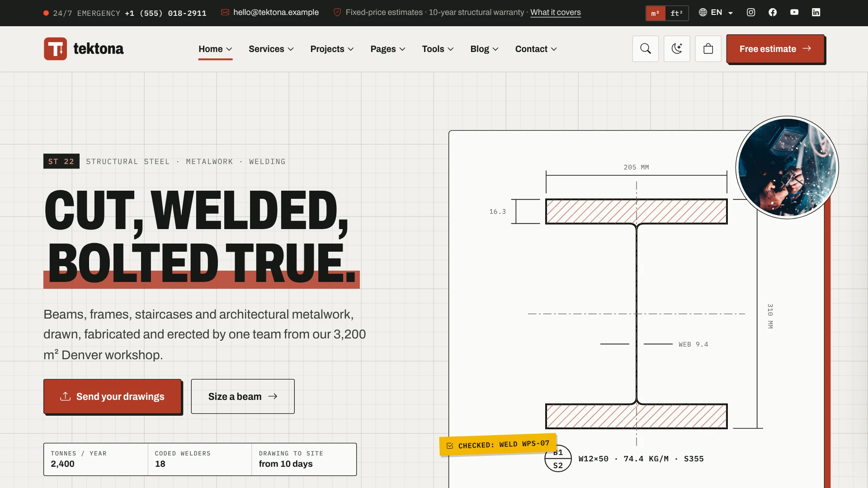The height and width of the screenshot is (488, 868).
Task: Open the YouTube channel icon
Action: coord(794,12)
